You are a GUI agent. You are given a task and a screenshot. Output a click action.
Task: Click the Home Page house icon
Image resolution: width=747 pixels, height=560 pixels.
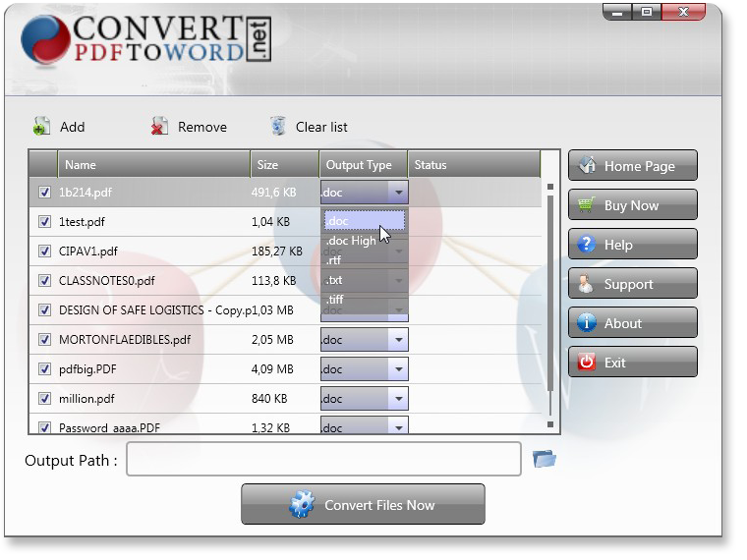[587, 165]
